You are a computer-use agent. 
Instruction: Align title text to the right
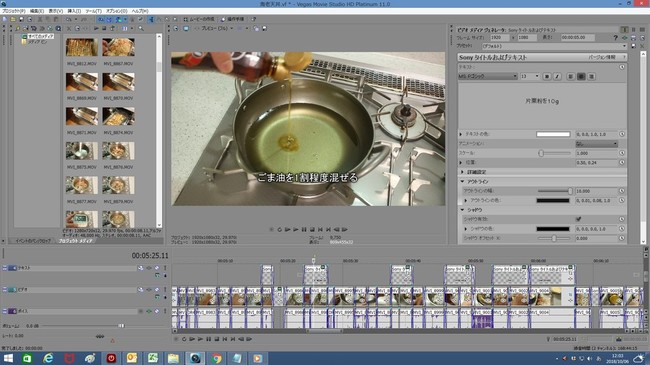(x=592, y=76)
